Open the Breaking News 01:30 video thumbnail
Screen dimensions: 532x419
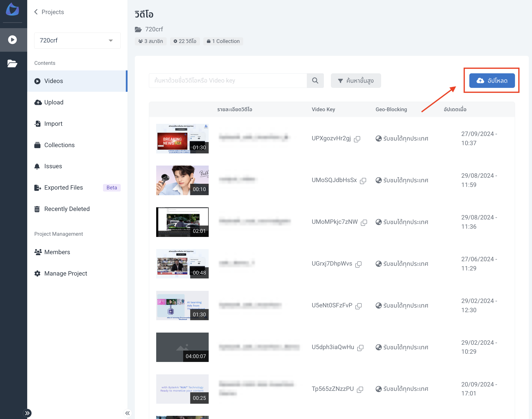tap(182, 139)
